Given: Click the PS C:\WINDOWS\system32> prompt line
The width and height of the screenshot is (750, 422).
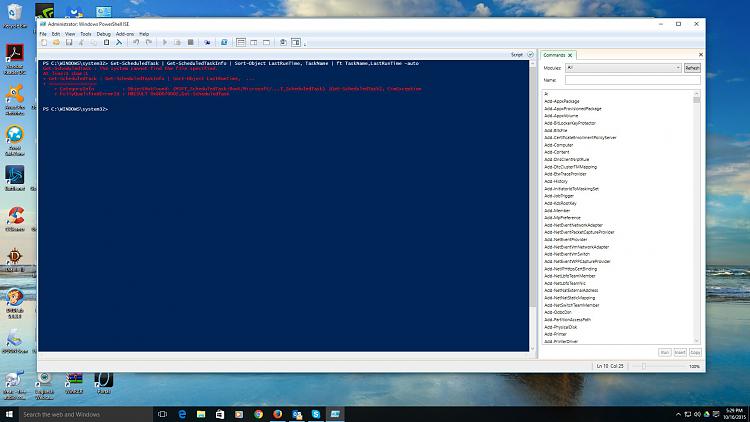Looking at the screenshot, I should [75, 109].
